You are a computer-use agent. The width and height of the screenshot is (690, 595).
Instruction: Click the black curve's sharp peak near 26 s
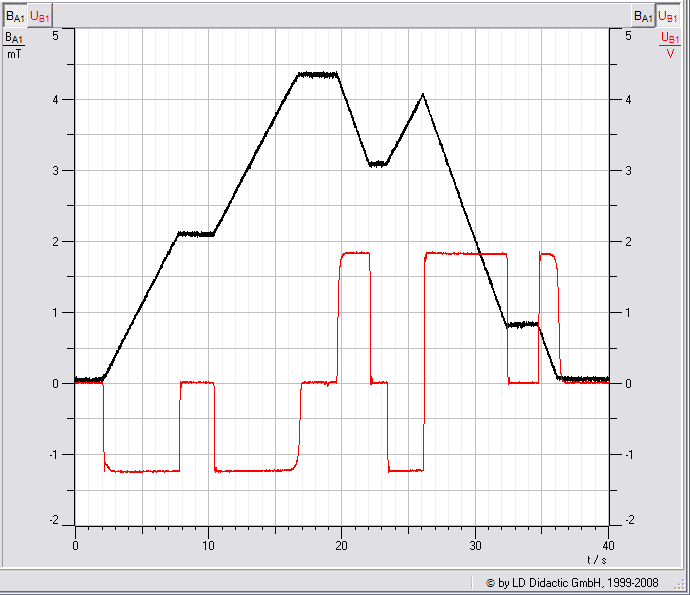(423, 95)
